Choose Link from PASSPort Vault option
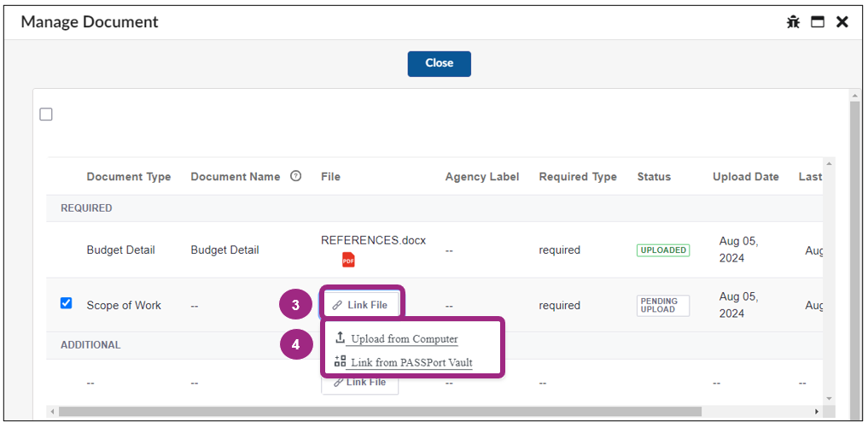The width and height of the screenshot is (868, 428). (x=411, y=362)
